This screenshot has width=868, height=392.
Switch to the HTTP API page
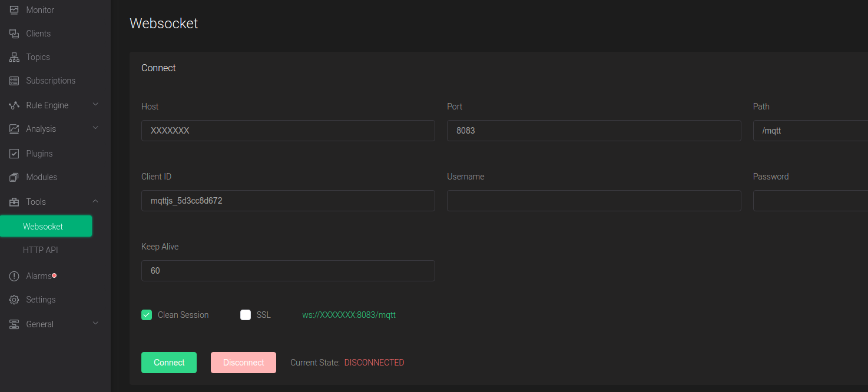pos(40,250)
